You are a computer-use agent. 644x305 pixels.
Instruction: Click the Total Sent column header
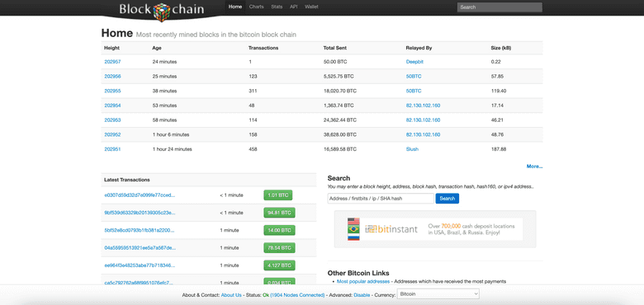click(335, 48)
